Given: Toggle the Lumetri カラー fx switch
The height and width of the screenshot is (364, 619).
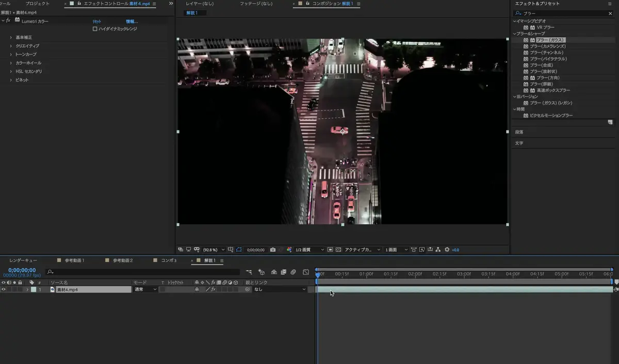Looking at the screenshot, I should coord(8,21).
